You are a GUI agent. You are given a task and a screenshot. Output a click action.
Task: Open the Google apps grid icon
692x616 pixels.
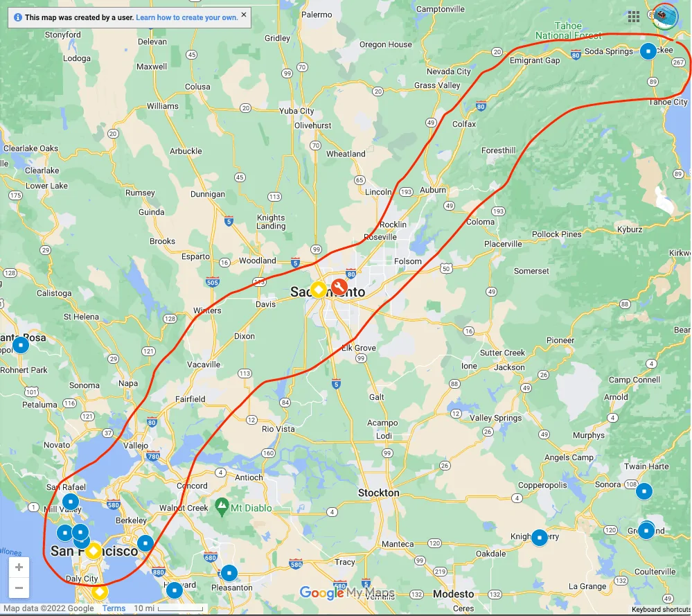coord(633,17)
